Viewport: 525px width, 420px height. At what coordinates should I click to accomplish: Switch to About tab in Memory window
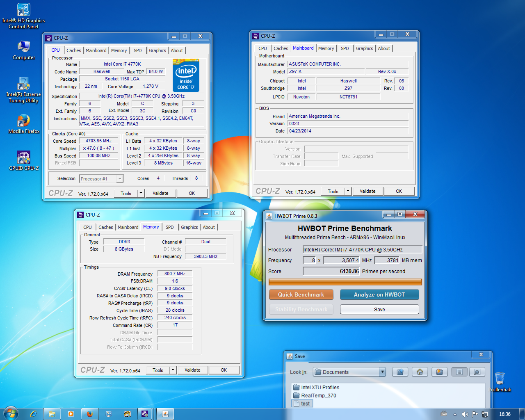pyautogui.click(x=209, y=227)
